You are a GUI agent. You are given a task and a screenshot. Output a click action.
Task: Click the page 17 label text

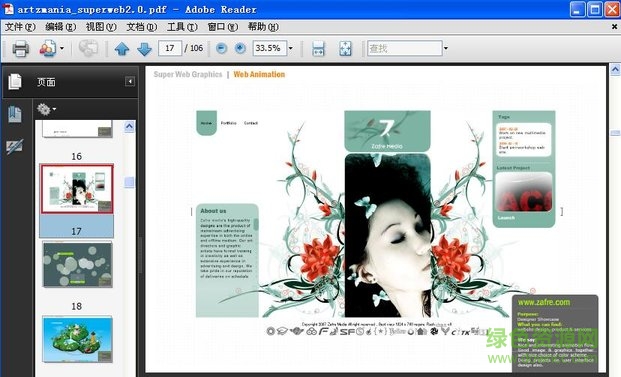click(x=76, y=231)
